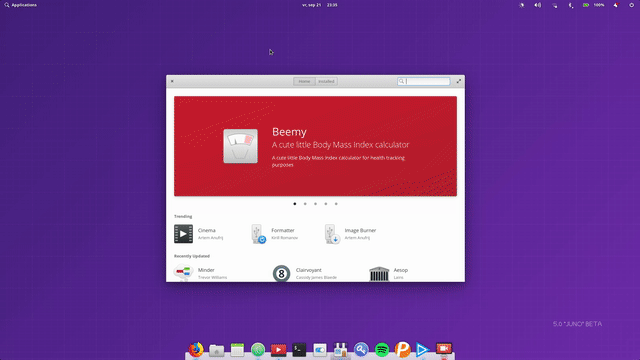Open the session power indicator

coord(631,5)
